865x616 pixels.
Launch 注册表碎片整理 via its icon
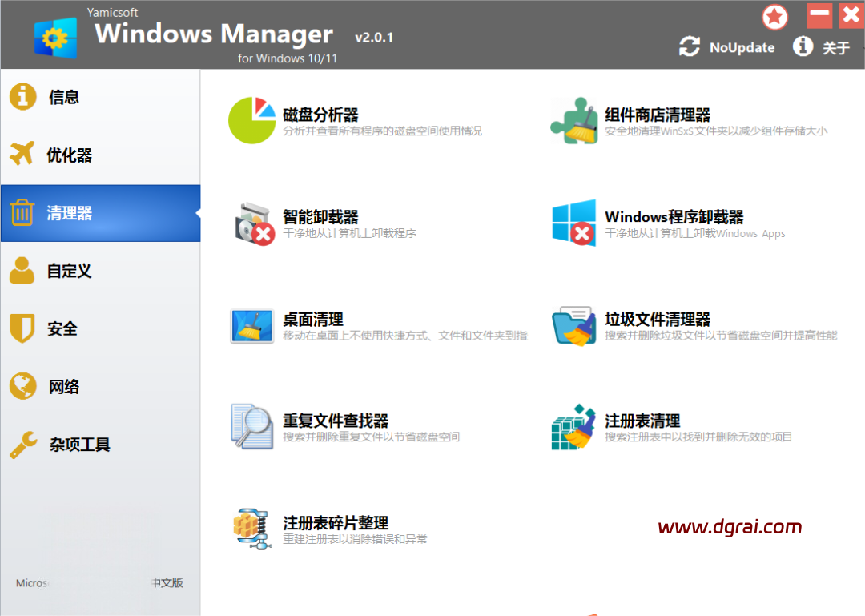point(252,528)
